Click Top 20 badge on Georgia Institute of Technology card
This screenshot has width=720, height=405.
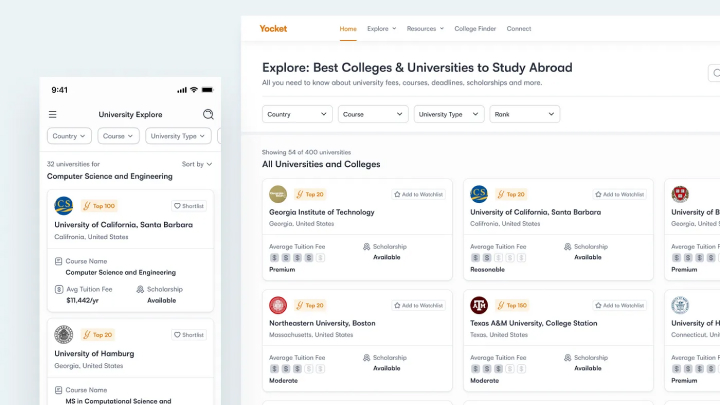[x=310, y=194]
